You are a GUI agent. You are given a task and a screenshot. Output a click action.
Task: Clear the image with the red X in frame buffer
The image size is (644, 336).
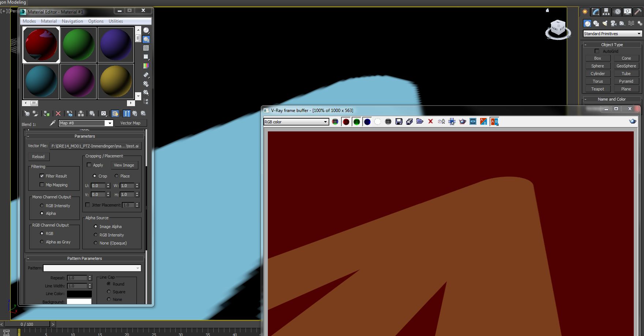(x=430, y=122)
